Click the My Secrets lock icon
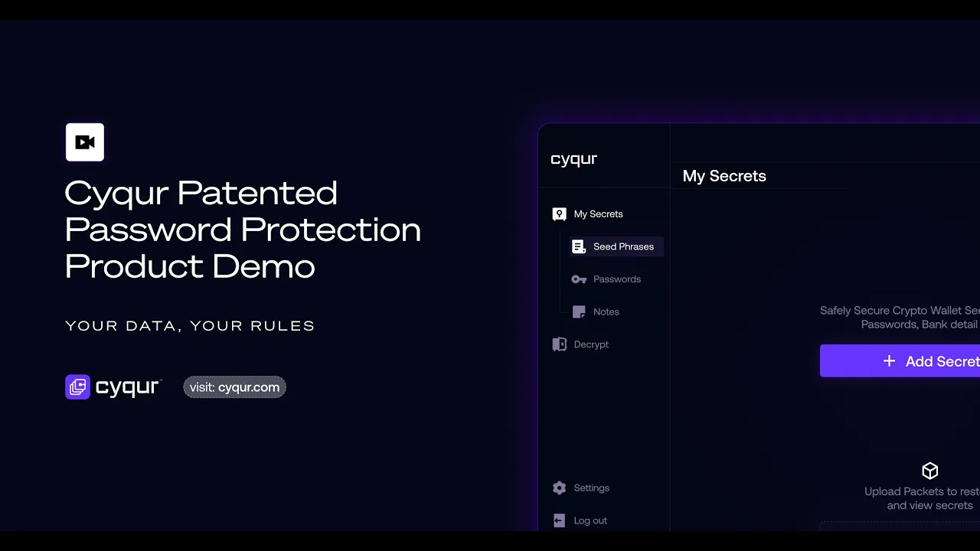The width and height of the screenshot is (980, 551). point(559,214)
